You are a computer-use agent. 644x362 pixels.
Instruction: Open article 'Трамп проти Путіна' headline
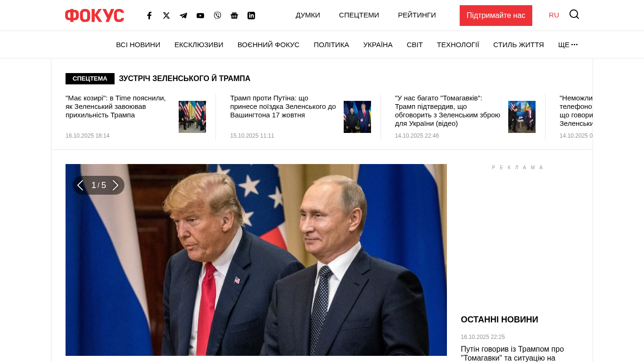click(x=283, y=107)
